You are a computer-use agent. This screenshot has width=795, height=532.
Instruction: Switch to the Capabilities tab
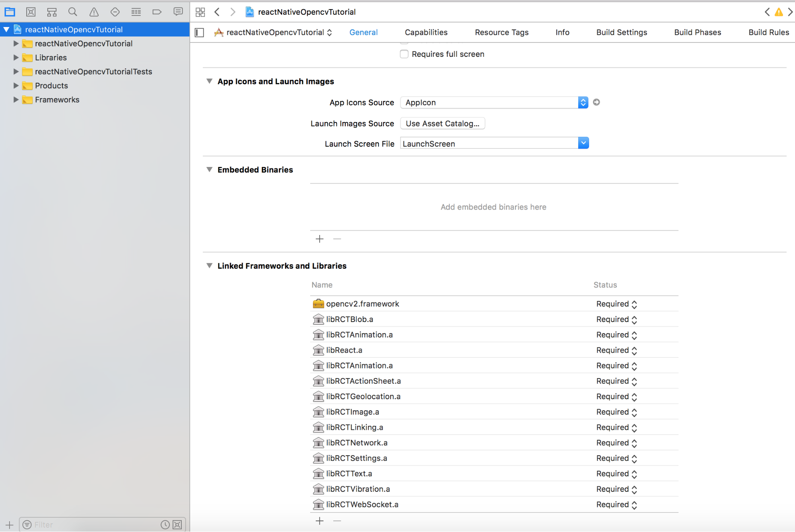point(426,33)
